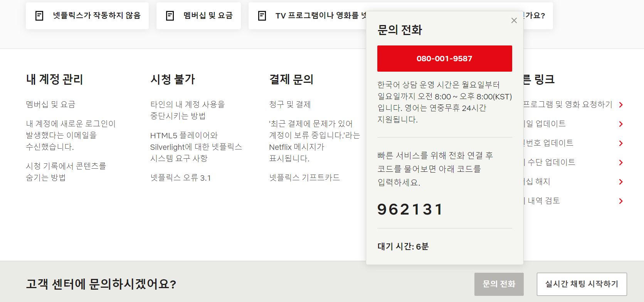Screen dimensions: 644x302
Task: Open the '수단 업데이트' quick link
Action: point(549,162)
